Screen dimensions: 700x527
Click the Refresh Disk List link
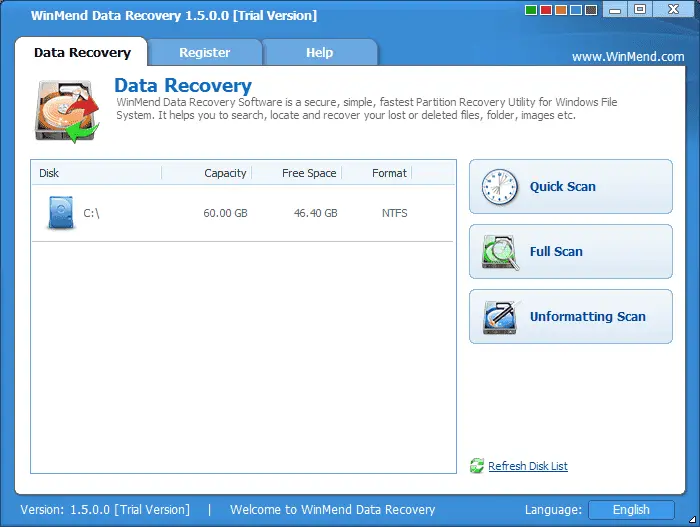point(528,466)
